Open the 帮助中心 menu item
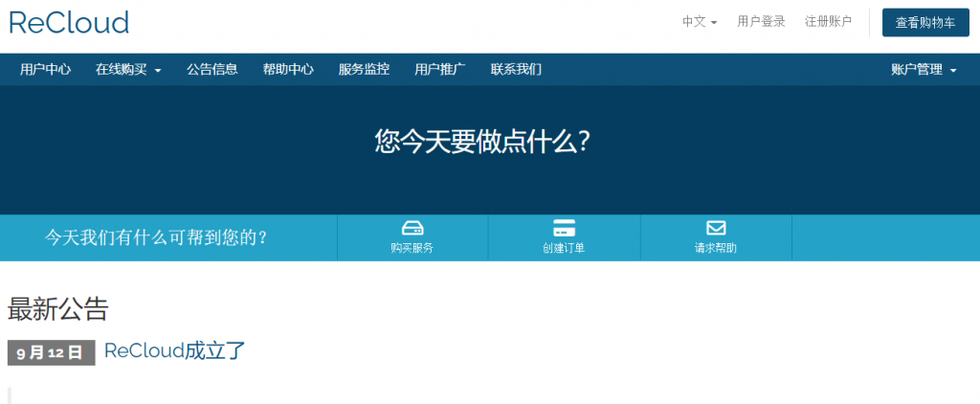This screenshot has height=404, width=980. (x=288, y=69)
